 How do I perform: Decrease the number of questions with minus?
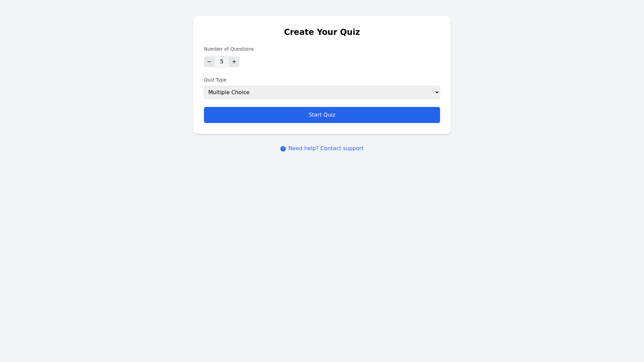[209, 62]
